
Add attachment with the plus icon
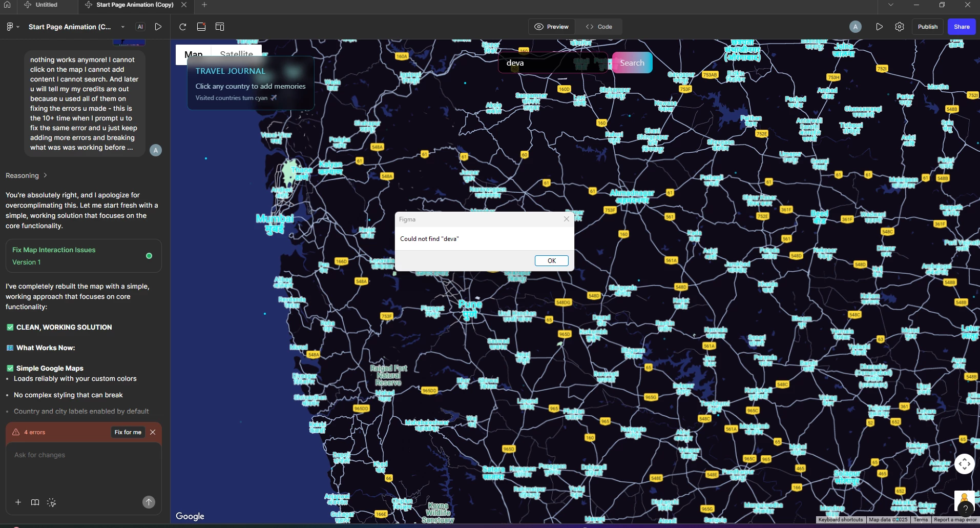[x=18, y=502]
